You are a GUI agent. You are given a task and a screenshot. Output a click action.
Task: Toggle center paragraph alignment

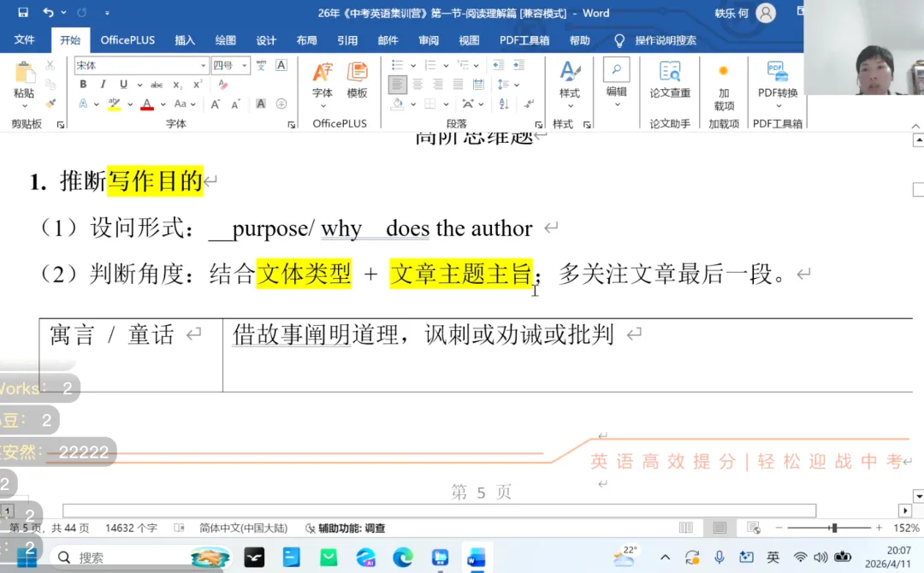418,85
